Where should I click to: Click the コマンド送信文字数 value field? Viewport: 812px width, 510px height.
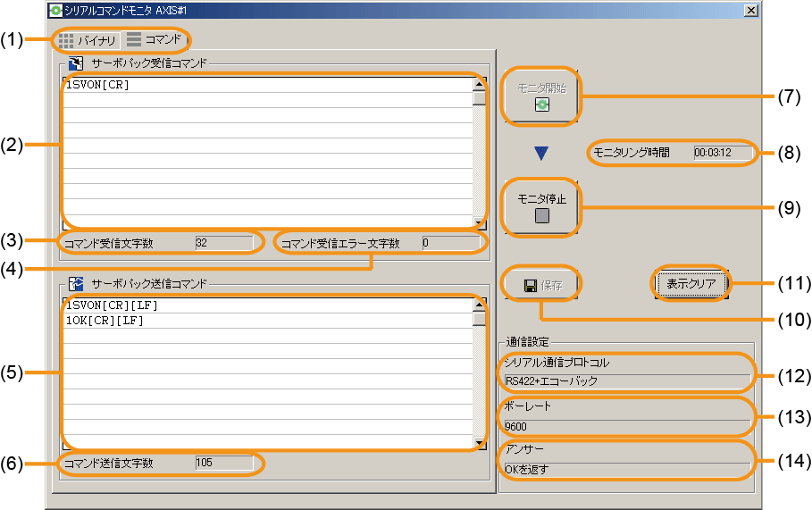[x=224, y=463]
